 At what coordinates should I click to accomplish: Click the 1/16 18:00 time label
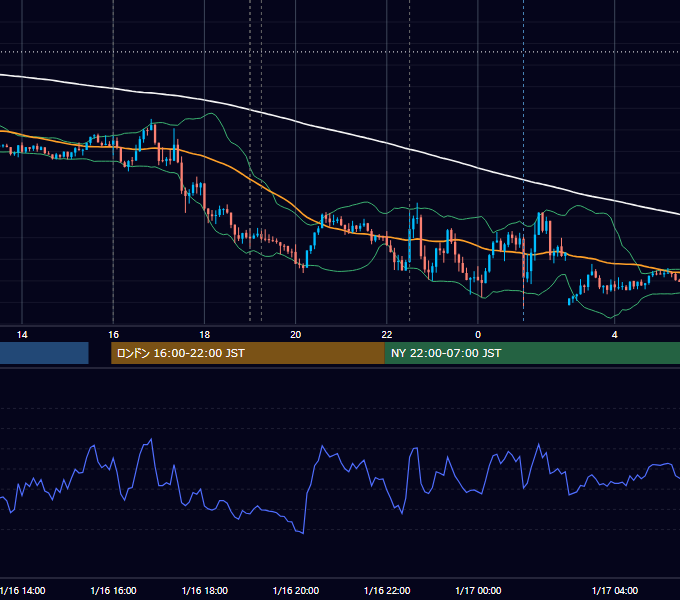(205, 590)
